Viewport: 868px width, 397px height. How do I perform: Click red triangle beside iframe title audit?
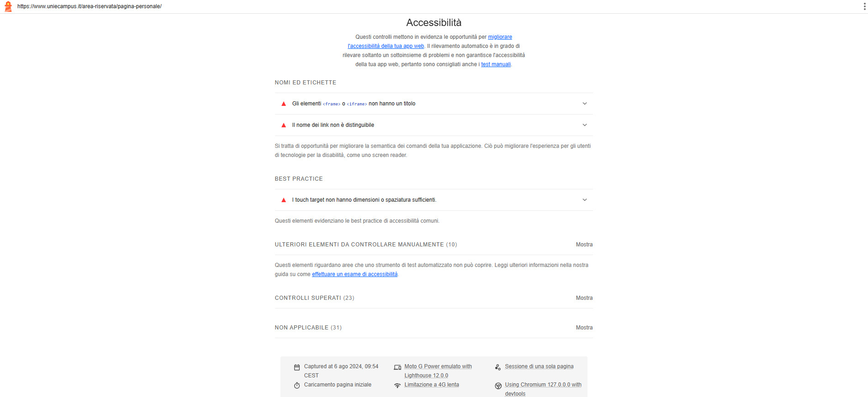pyautogui.click(x=284, y=104)
